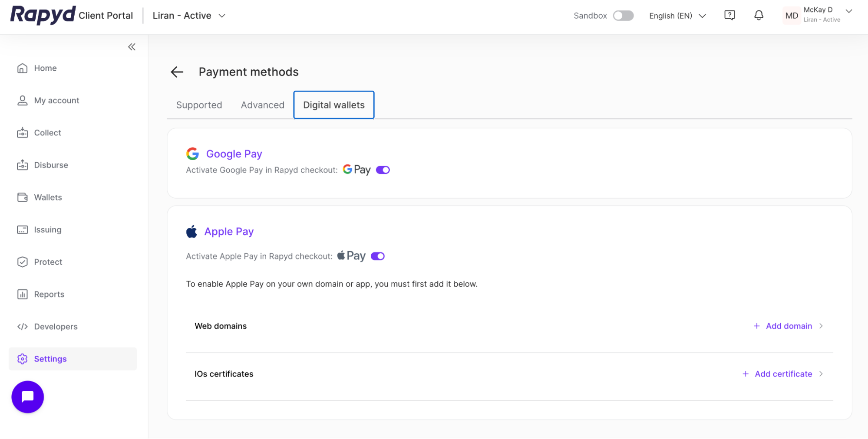Open the Home section in sidebar
The image size is (868, 439).
tap(45, 68)
